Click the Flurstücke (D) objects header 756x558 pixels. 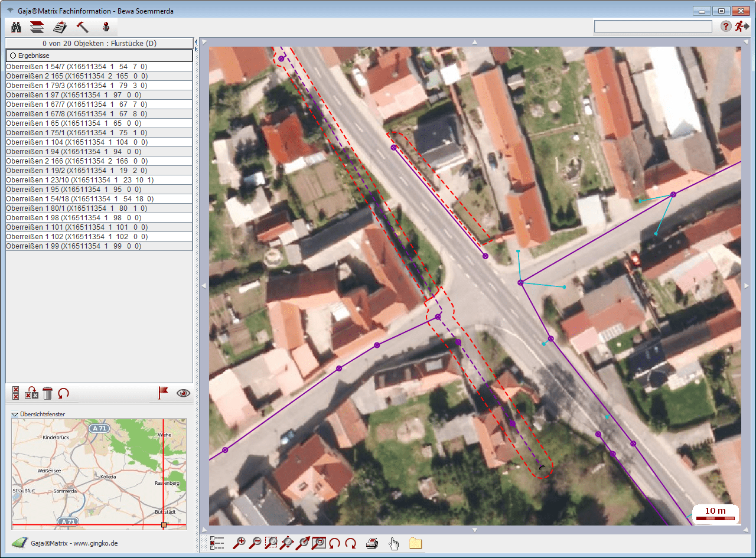pyautogui.click(x=99, y=44)
